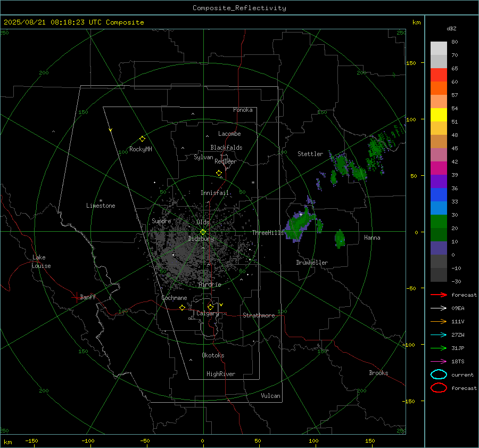Select the Drumheller city label
The width and height of the screenshot is (479, 448).
312,263
